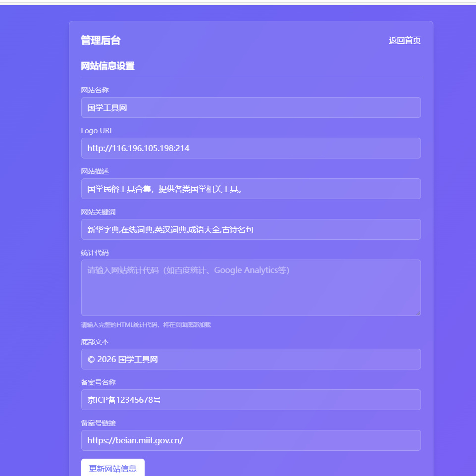476x476 pixels.
Task: Click the 网站描述 label
Action: coord(95,171)
